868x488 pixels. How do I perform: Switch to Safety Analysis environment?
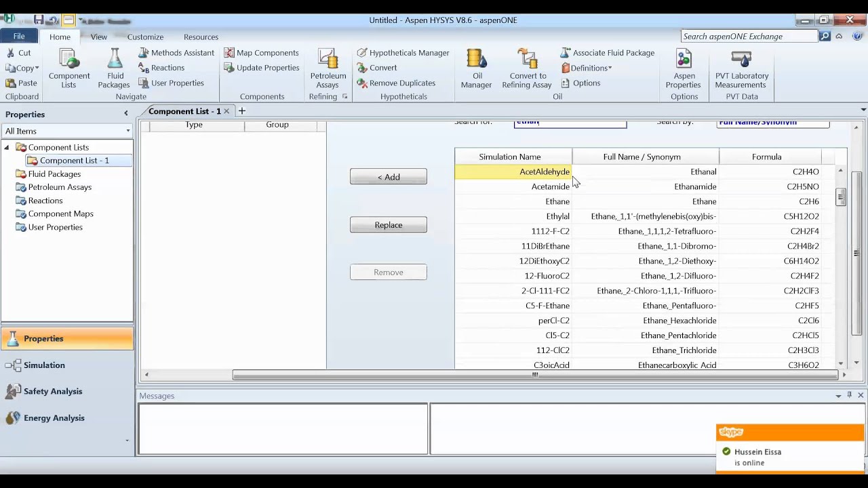point(67,391)
